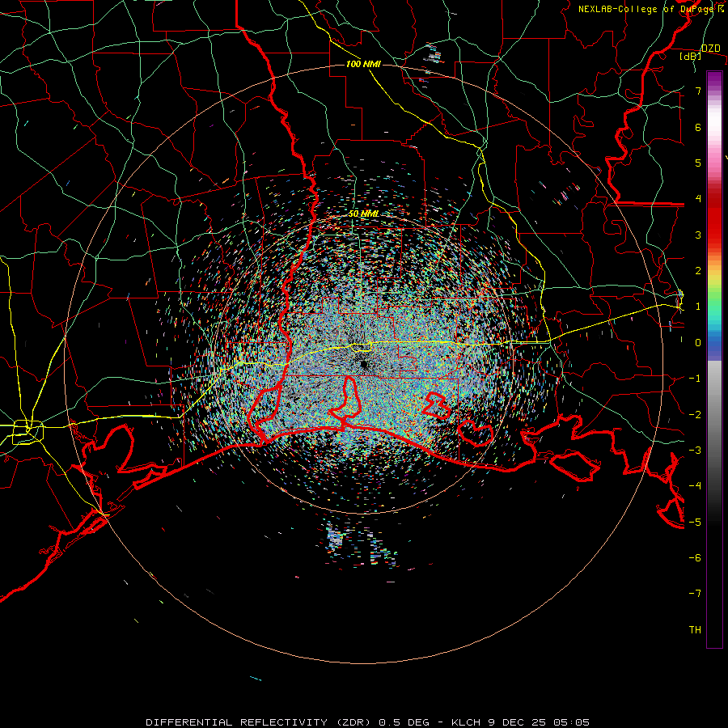Click the 3 value on the dB scale
This screenshot has height=728, width=728.
pos(698,235)
